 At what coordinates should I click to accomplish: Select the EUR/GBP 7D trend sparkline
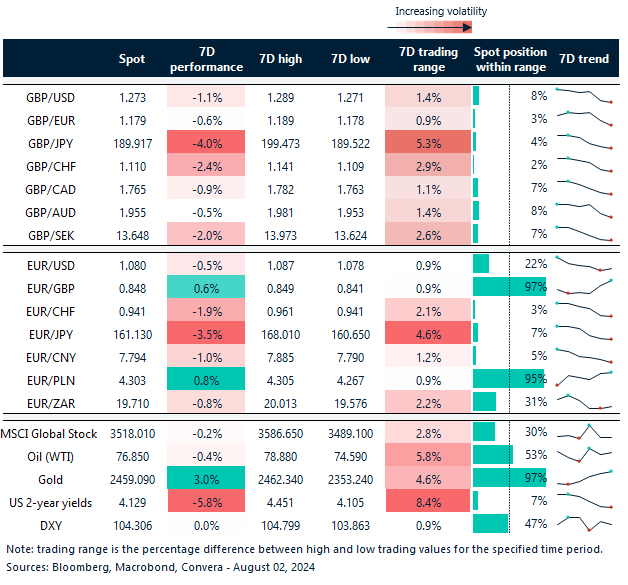(x=583, y=286)
